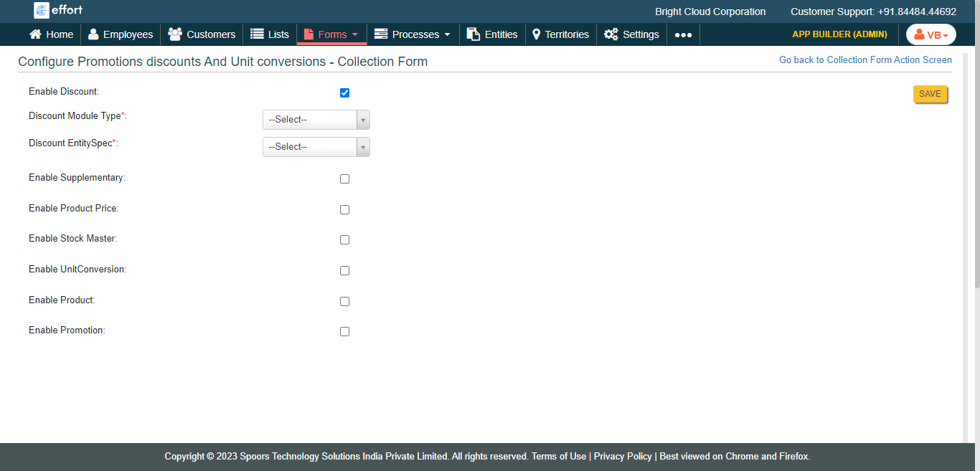
Task: Open the Discount Module Type dropdown
Action: [x=316, y=120]
